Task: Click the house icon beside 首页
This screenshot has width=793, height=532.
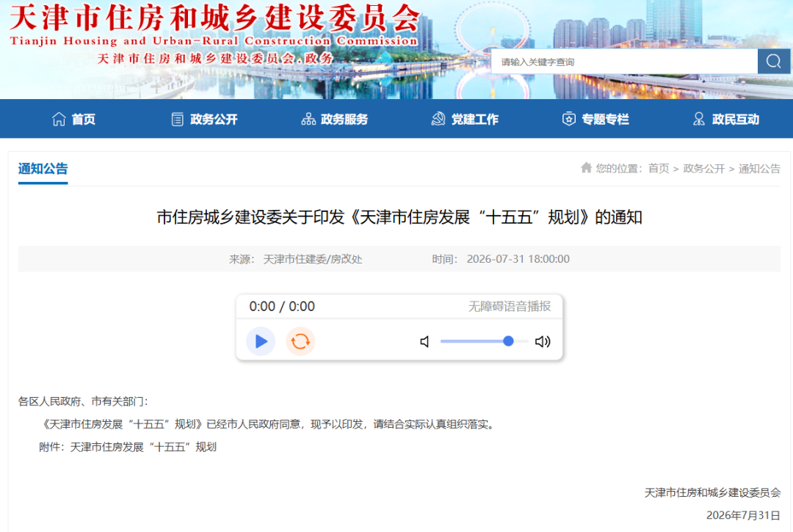Action: coord(59,119)
